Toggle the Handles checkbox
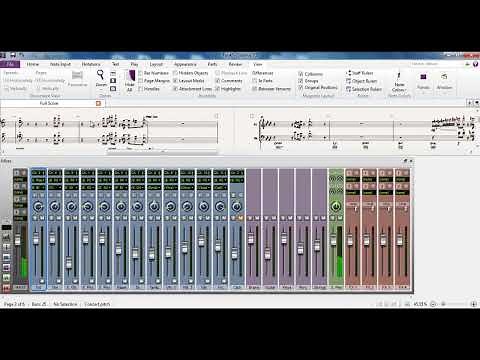Image resolution: width=480 pixels, height=360 pixels. 140,89
